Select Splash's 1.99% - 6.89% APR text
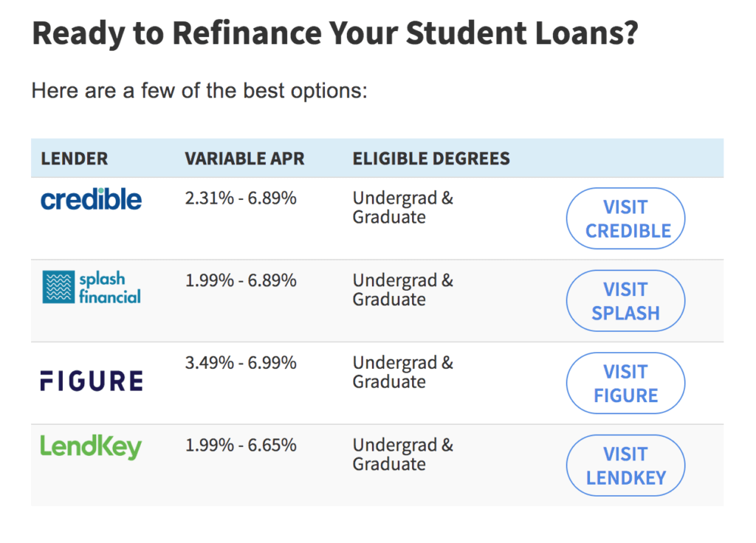 click(241, 280)
